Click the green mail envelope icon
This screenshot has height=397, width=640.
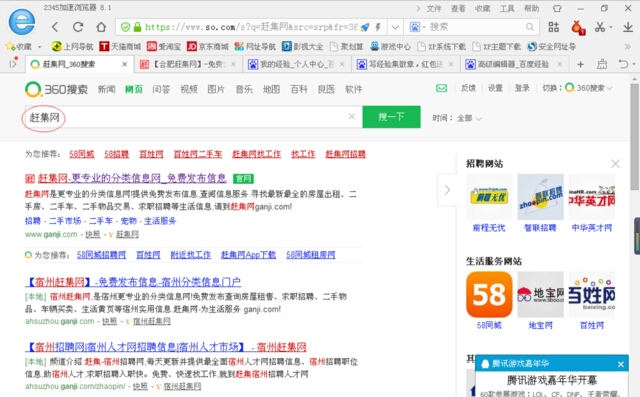point(441,88)
